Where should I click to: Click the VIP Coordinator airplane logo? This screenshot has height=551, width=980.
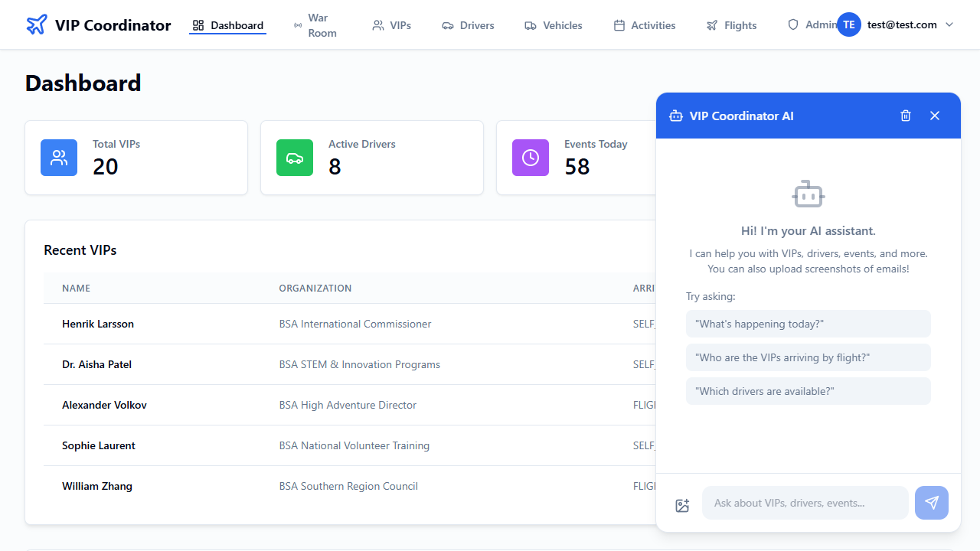(36, 25)
